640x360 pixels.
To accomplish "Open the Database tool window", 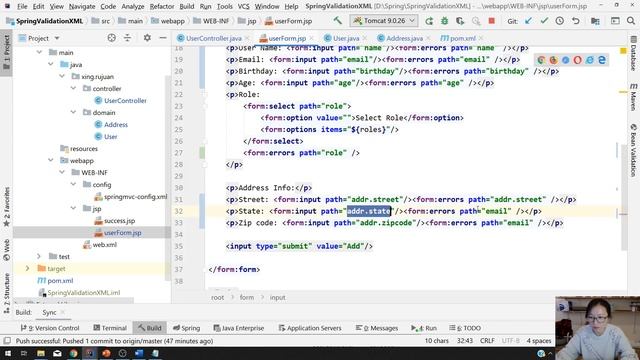I will 633,53.
